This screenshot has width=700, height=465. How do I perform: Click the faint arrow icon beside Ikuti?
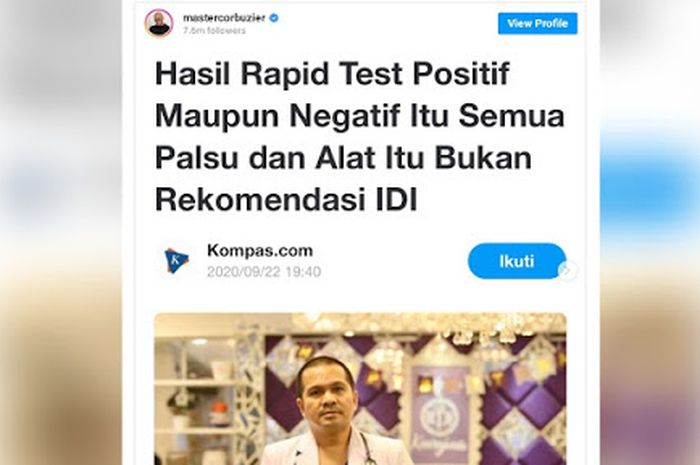click(x=567, y=270)
